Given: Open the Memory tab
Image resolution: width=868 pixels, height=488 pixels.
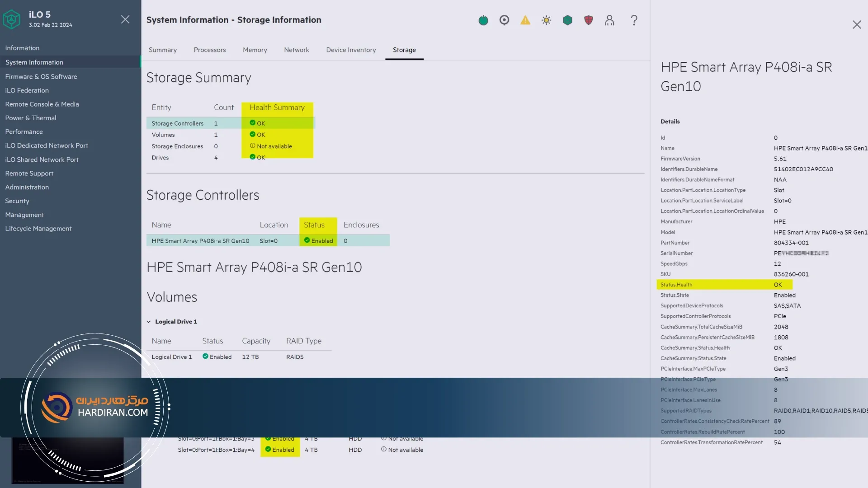Looking at the screenshot, I should (x=255, y=50).
